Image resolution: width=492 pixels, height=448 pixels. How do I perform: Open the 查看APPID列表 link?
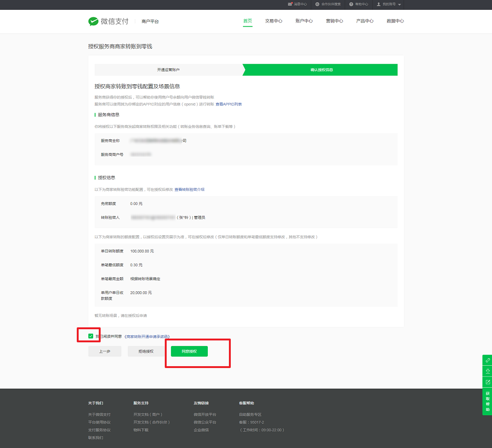[228, 104]
